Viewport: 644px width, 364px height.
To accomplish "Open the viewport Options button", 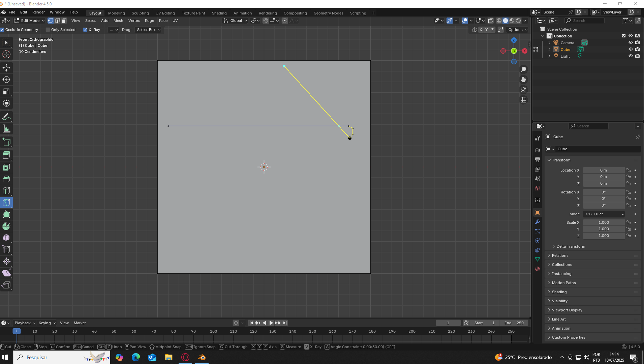I will [517, 30].
